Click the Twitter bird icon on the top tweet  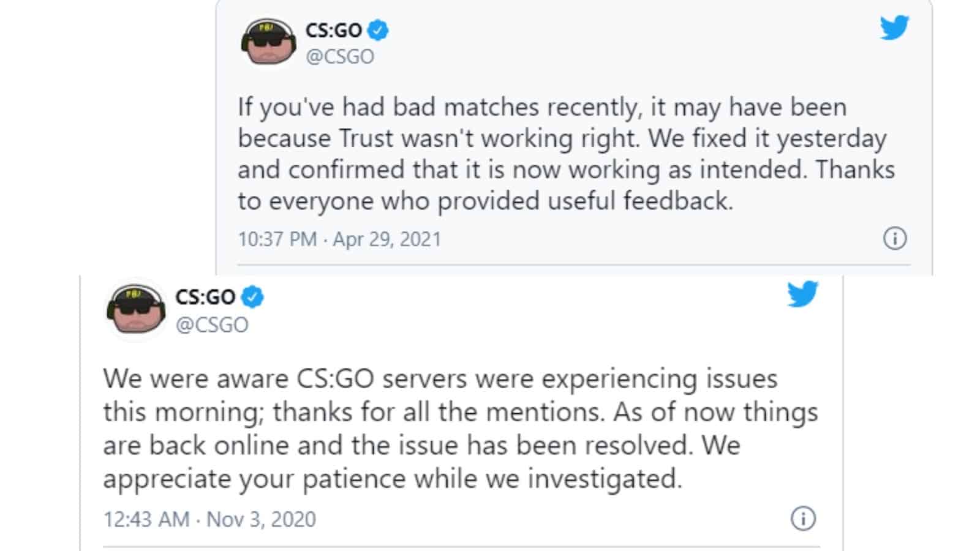click(894, 28)
